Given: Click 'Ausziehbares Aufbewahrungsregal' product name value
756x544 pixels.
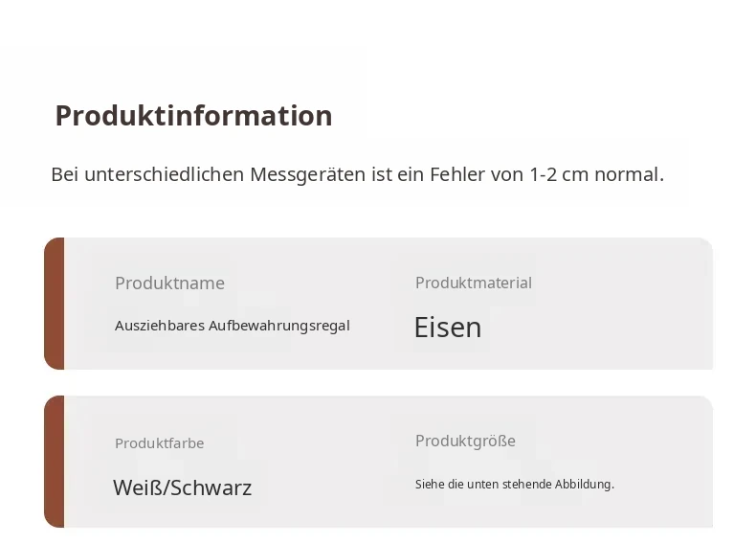Looking at the screenshot, I should click(x=233, y=326).
